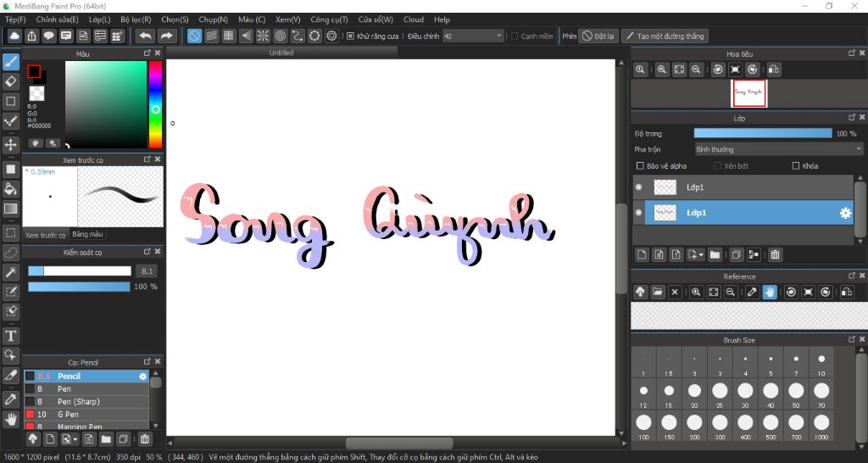Click the brush size slider showing 8.1

coord(80,271)
